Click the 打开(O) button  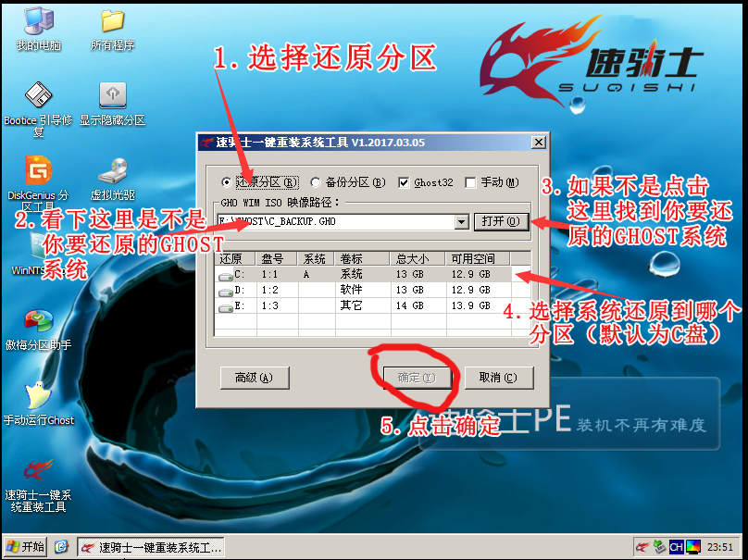coord(501,221)
